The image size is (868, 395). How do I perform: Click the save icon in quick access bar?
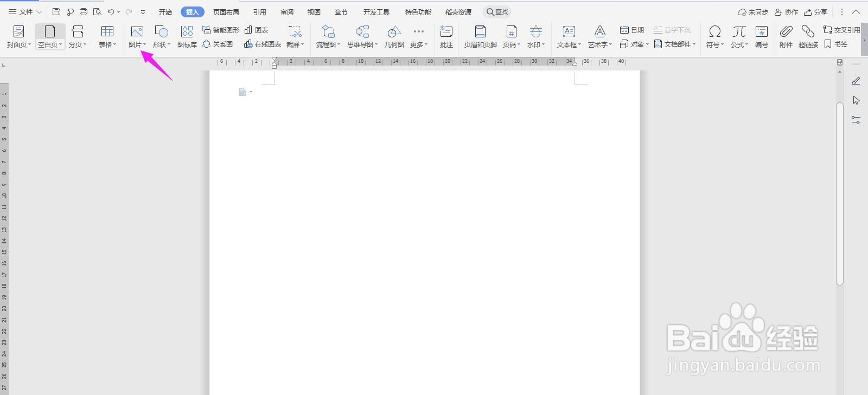click(x=56, y=11)
